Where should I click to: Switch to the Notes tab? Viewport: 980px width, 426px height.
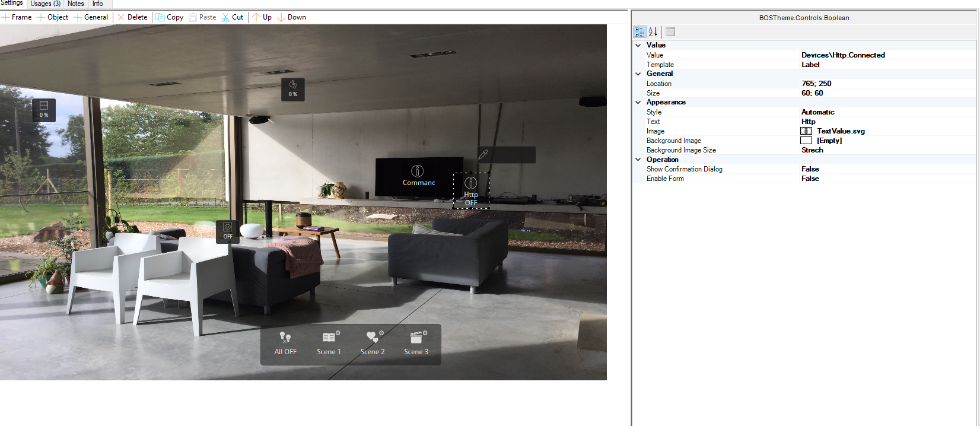tap(76, 4)
